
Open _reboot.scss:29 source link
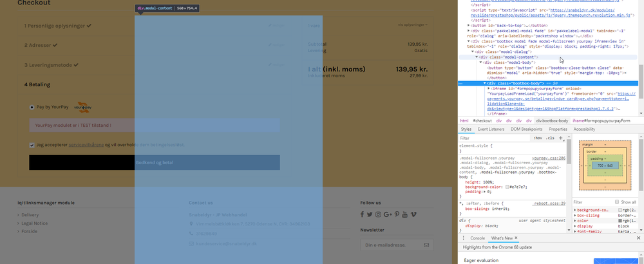(549, 203)
